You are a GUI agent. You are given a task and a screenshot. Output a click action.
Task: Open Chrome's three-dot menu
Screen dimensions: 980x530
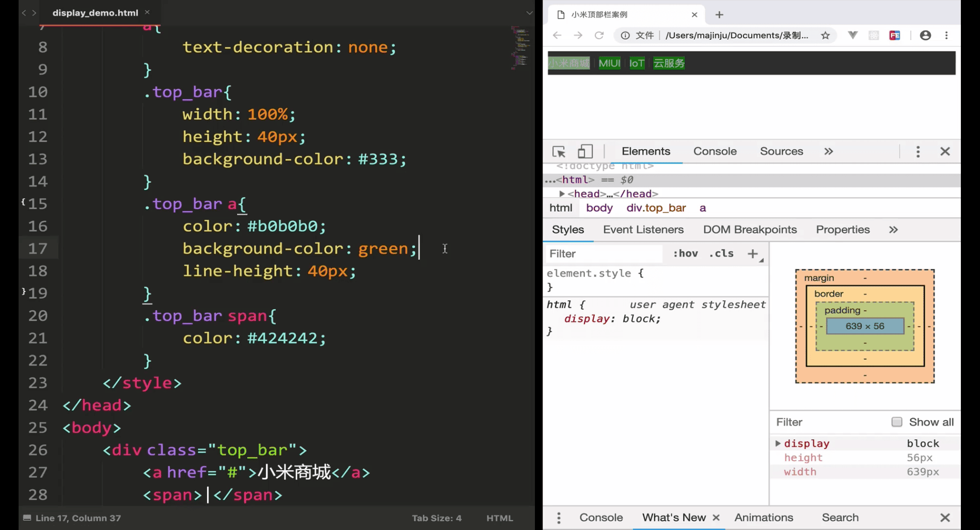coord(946,35)
